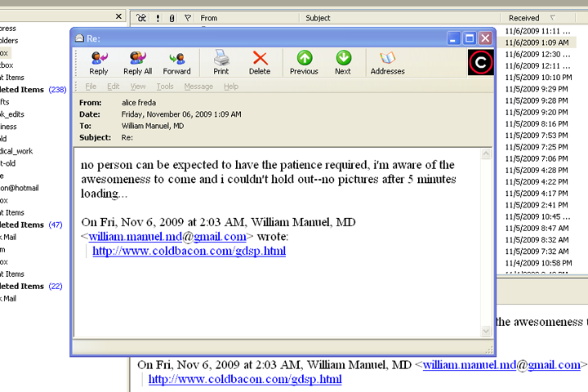Sort by the flag column header

[188, 18]
